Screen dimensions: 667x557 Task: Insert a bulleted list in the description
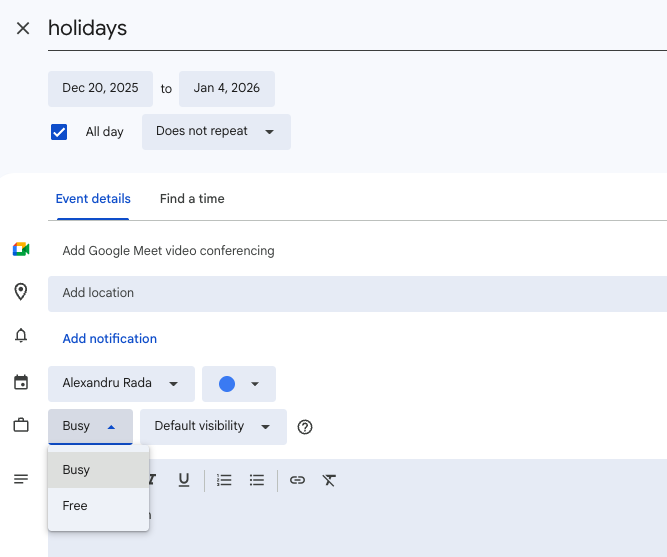click(257, 480)
